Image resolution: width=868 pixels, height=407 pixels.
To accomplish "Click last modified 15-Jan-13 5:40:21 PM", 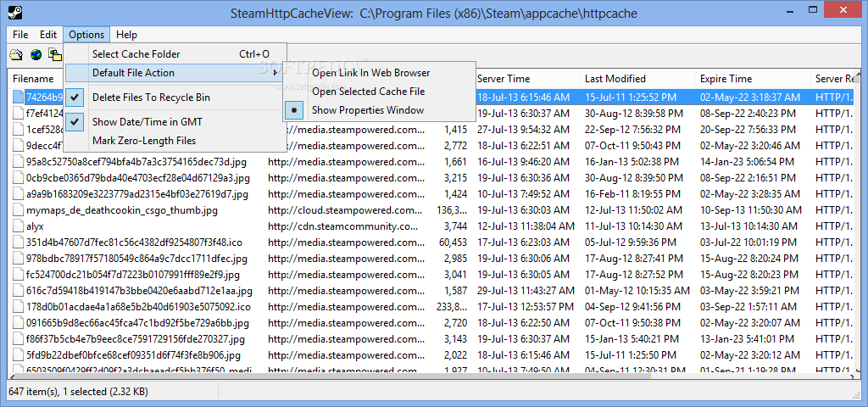I will [631, 339].
